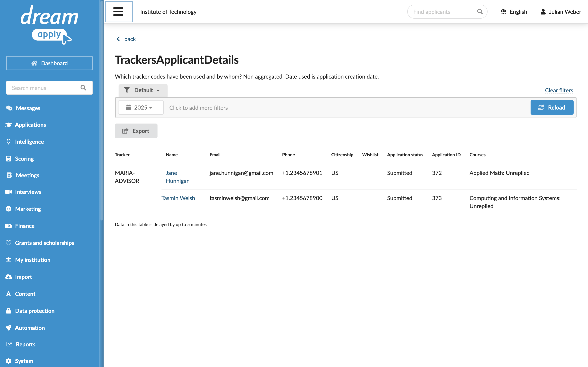The width and height of the screenshot is (588, 367).
Task: Click the My institution building icon
Action: click(8, 260)
